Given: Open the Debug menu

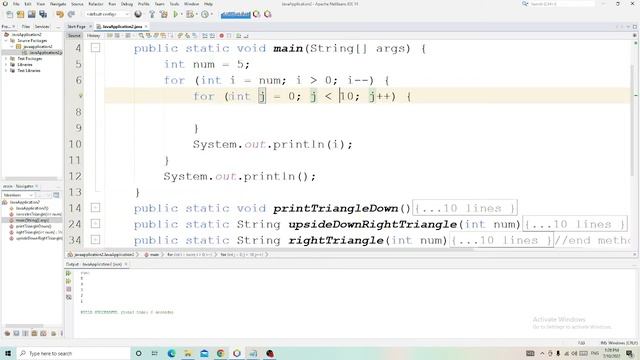Looking at the screenshot, I should pyautogui.click(x=127, y=4).
